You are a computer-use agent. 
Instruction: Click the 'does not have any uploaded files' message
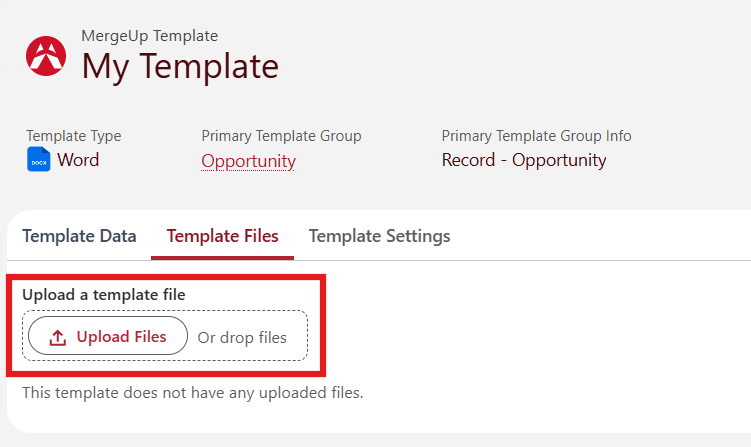243,393
